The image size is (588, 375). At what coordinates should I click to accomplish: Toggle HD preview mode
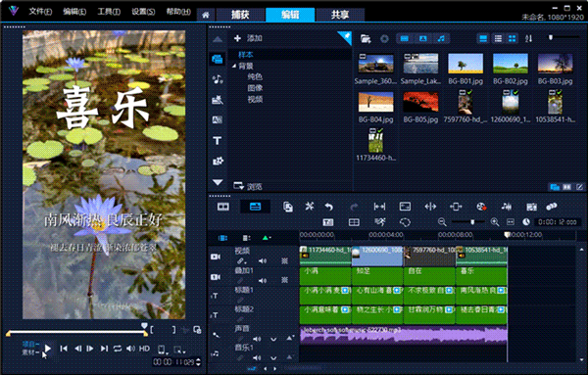click(x=144, y=349)
